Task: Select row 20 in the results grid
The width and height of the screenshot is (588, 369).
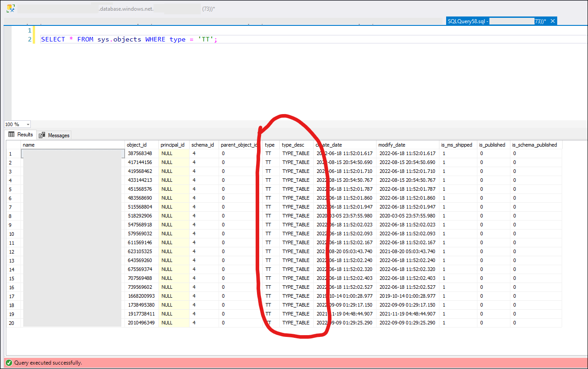Action: [11, 323]
